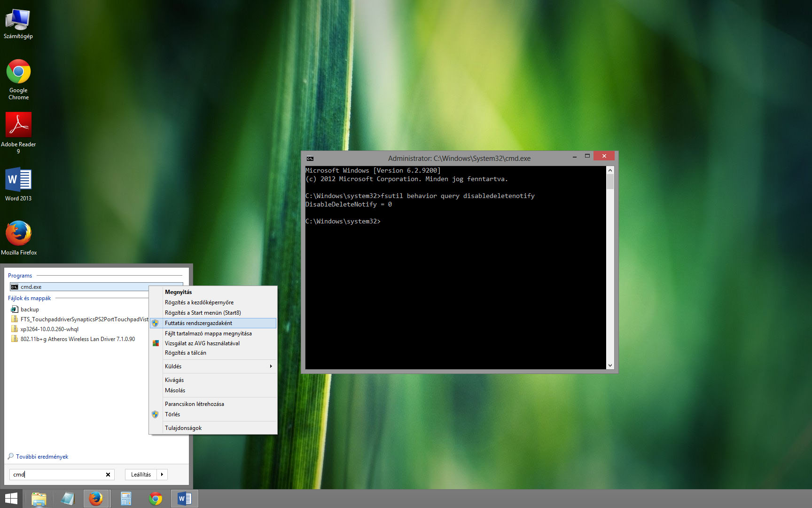This screenshot has height=508, width=812.
Task: Clear the search box with X button
Action: (108, 475)
